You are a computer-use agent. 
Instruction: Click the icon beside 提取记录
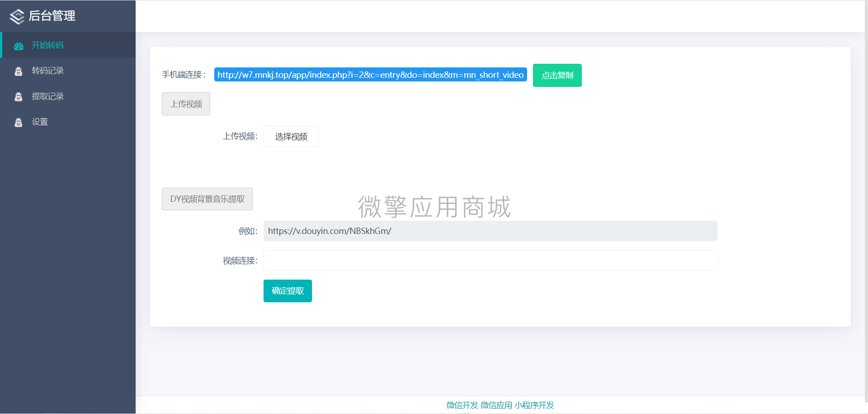tap(19, 97)
